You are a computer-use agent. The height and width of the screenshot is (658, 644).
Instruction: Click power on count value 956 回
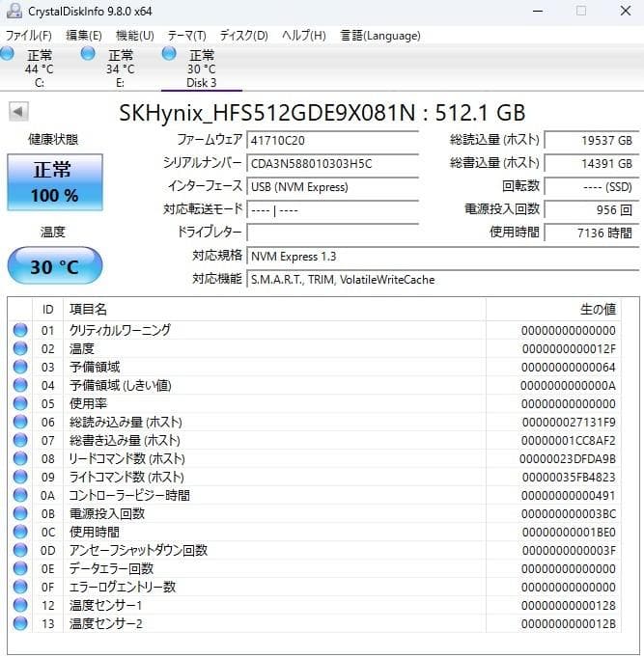592,209
